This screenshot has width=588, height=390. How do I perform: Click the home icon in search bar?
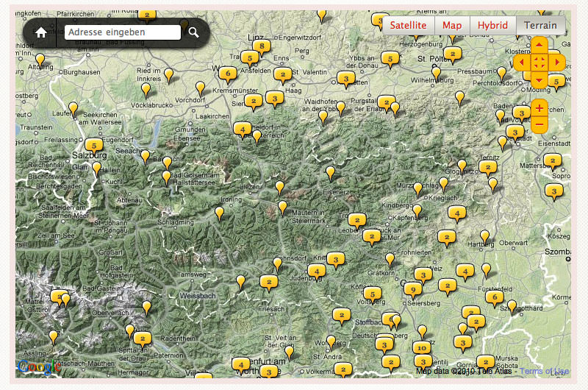coord(41,32)
